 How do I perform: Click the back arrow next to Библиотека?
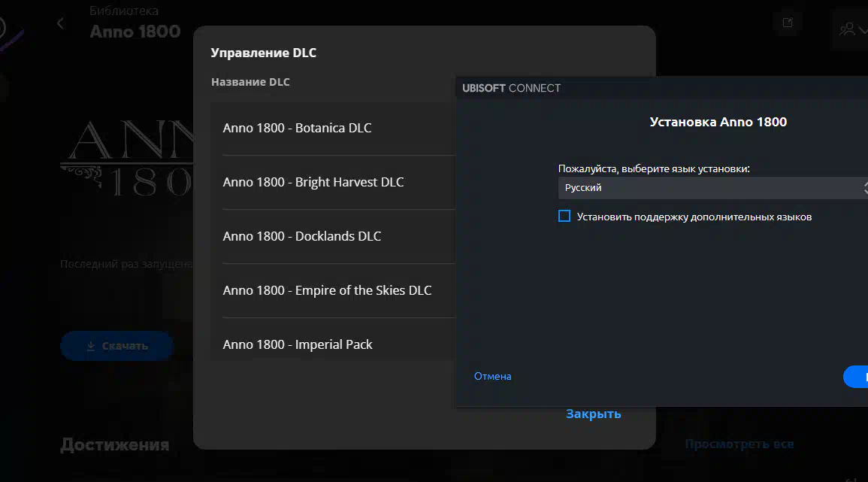click(61, 23)
